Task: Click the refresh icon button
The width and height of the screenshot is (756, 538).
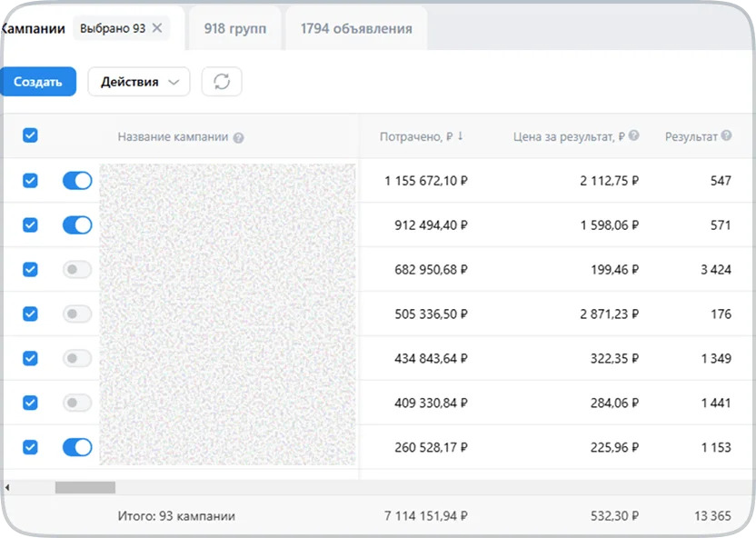Action: [222, 82]
